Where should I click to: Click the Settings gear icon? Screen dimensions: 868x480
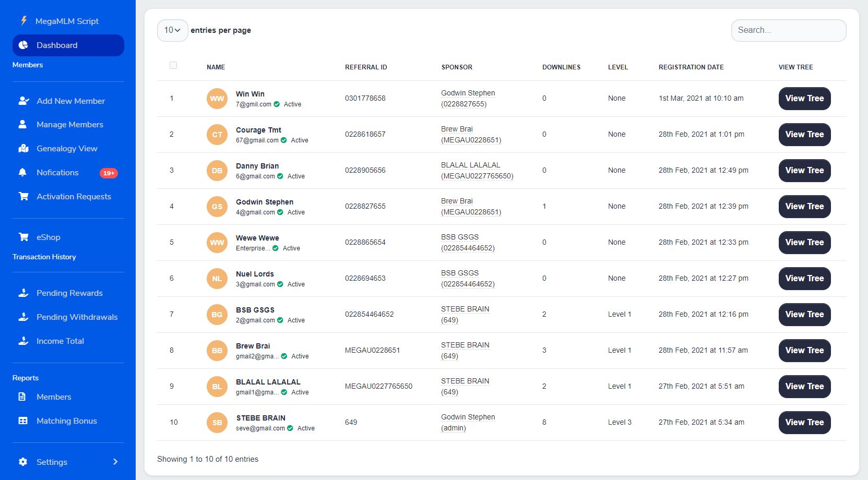click(x=23, y=462)
